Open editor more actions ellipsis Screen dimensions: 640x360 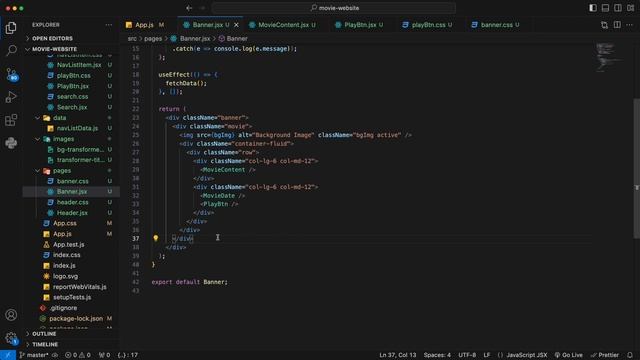[630, 25]
